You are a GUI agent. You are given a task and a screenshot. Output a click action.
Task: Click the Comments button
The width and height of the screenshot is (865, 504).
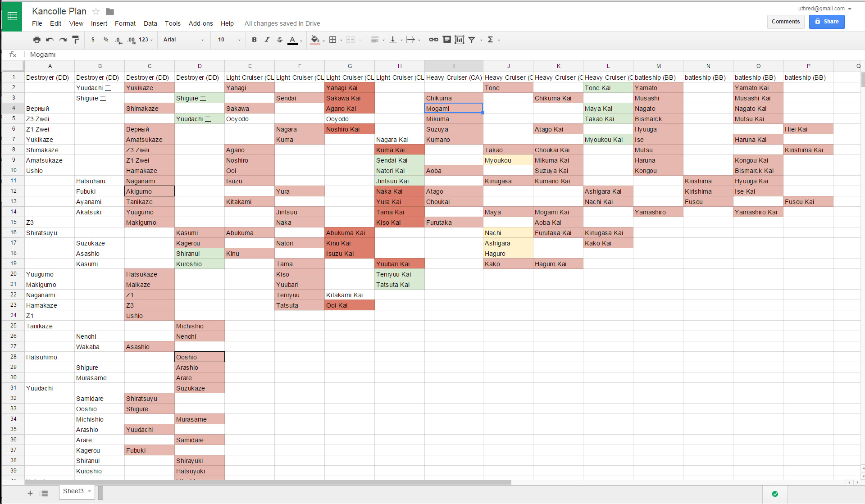click(785, 22)
